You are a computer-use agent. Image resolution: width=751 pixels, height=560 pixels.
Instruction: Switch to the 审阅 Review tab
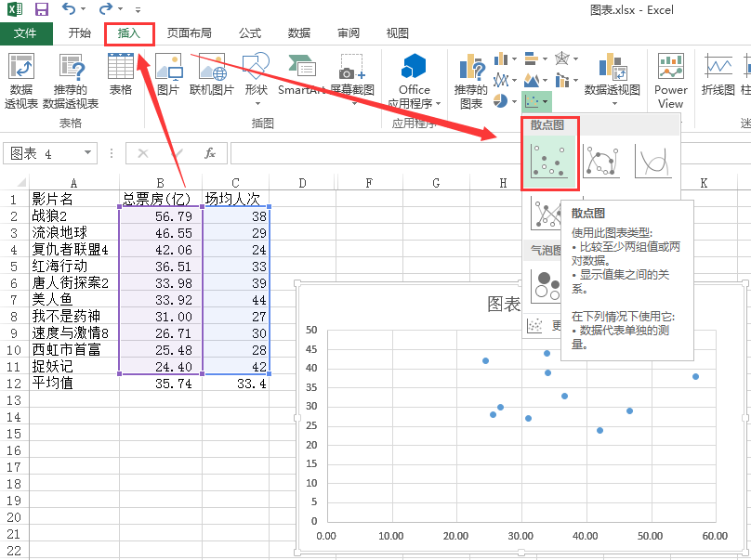click(349, 33)
